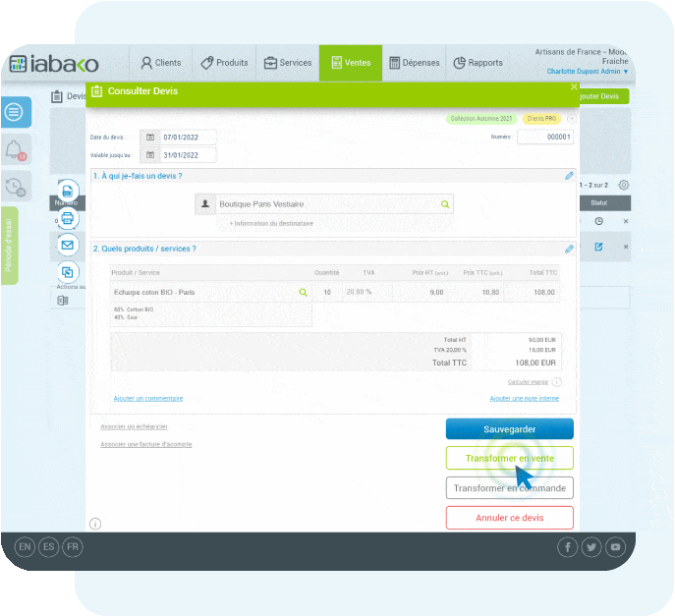This screenshot has height=616, width=675.
Task: Add a tag with the plus icon
Action: [x=571, y=118]
